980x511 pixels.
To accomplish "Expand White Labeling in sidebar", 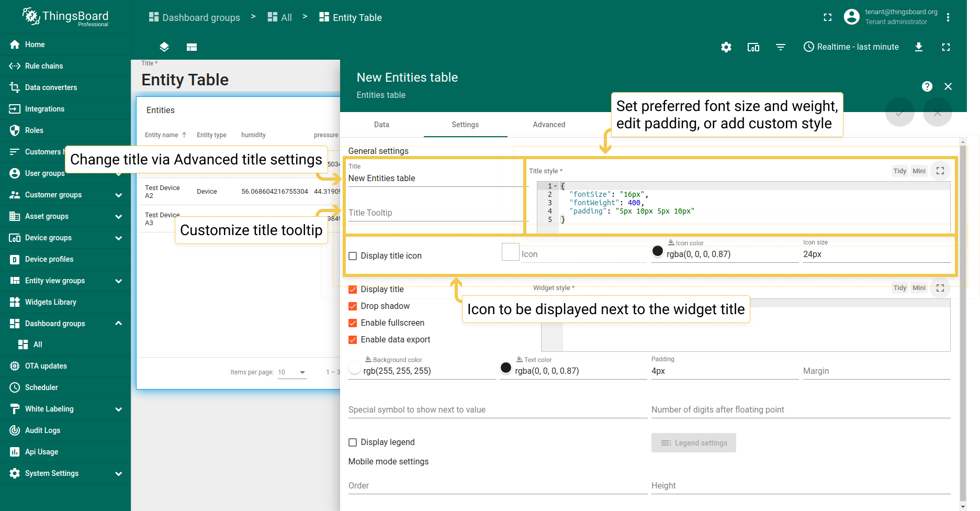I will pos(119,409).
